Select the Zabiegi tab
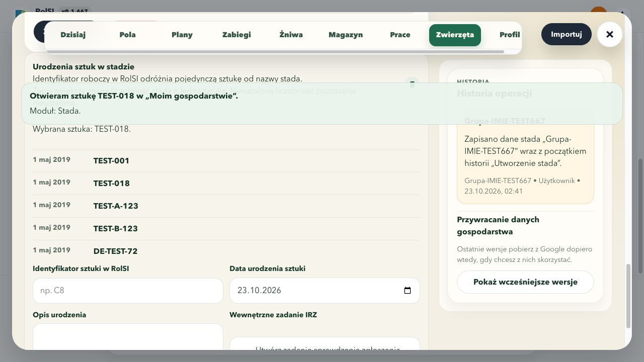644x362 pixels. [236, 35]
